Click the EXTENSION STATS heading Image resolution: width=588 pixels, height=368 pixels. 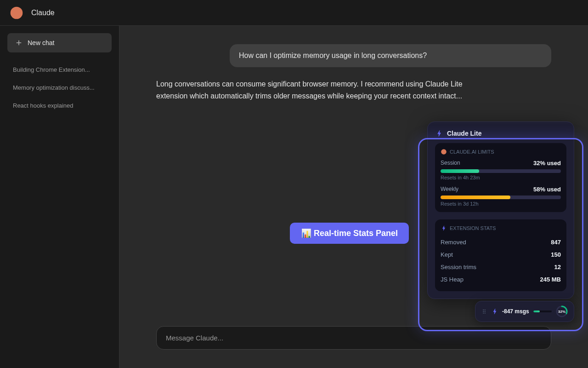pos(473,228)
